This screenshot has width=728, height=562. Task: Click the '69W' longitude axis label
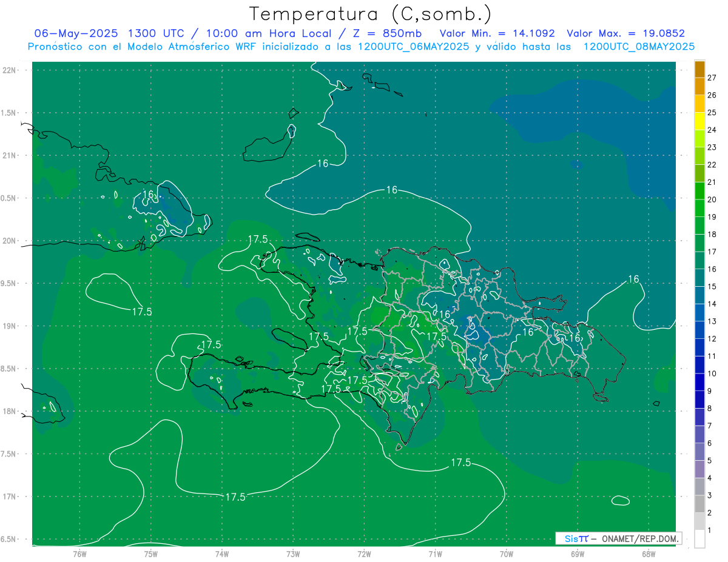[x=578, y=554]
